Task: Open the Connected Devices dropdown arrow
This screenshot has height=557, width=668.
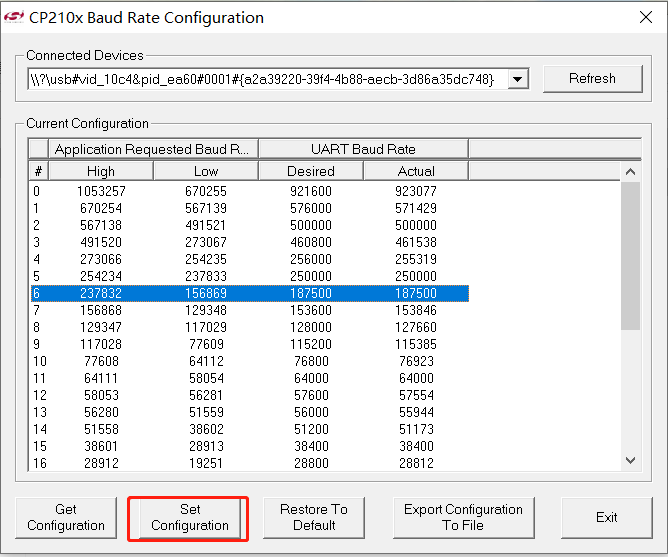Action: (x=518, y=79)
